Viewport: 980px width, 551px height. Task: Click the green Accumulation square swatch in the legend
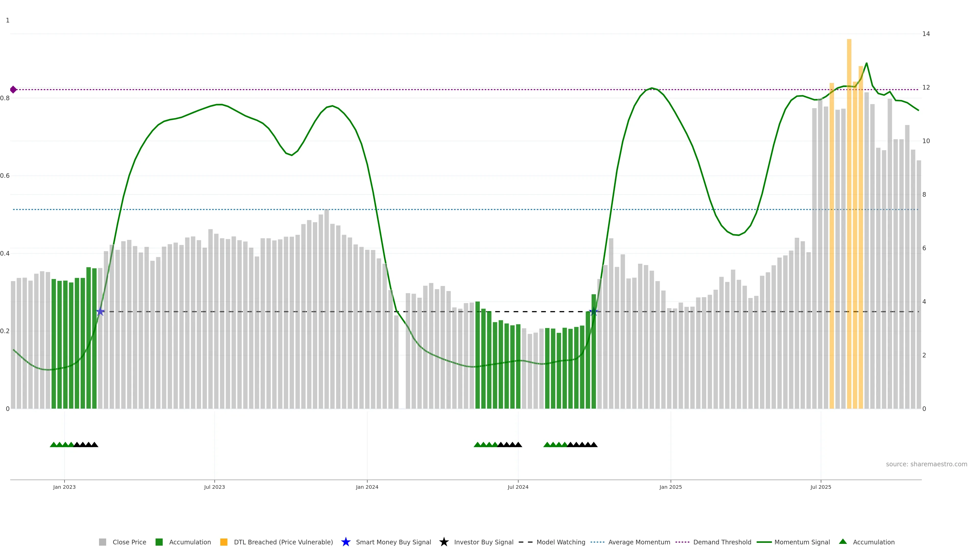(x=159, y=542)
